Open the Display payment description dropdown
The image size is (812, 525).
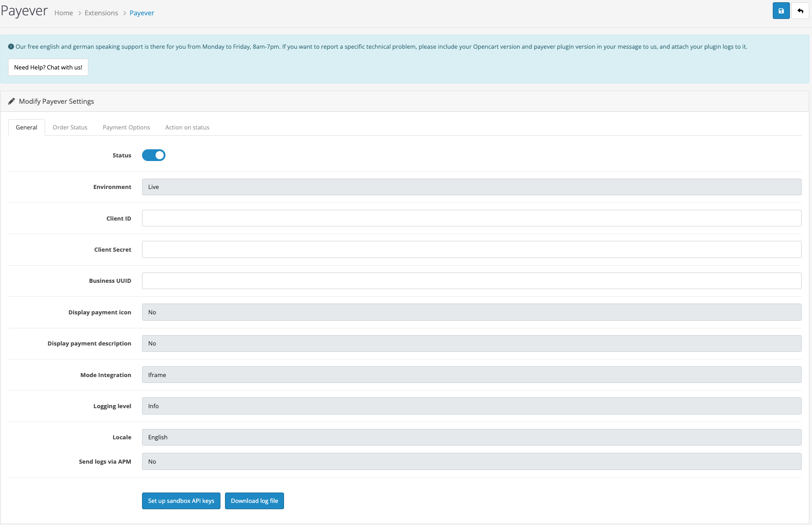coord(472,343)
